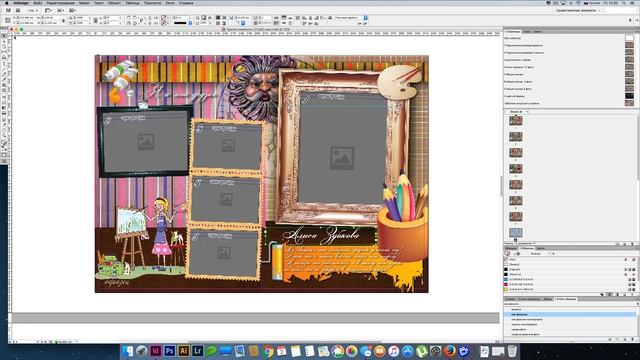This screenshot has height=360, width=640.
Task: Click the black stroke style preview in the control bar
Action: (x=180, y=23)
